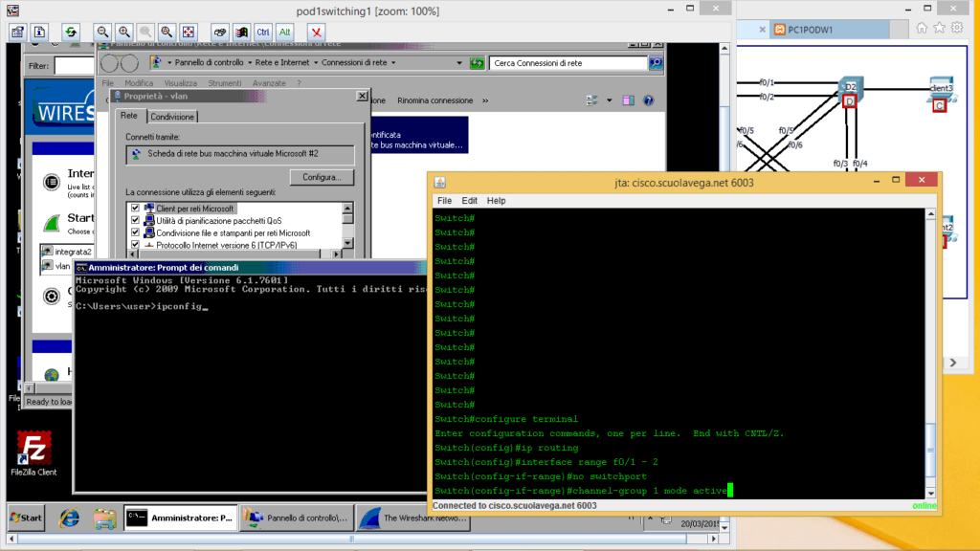The width and height of the screenshot is (980, 551).
Task: Click the Start button
Action: tap(26, 518)
